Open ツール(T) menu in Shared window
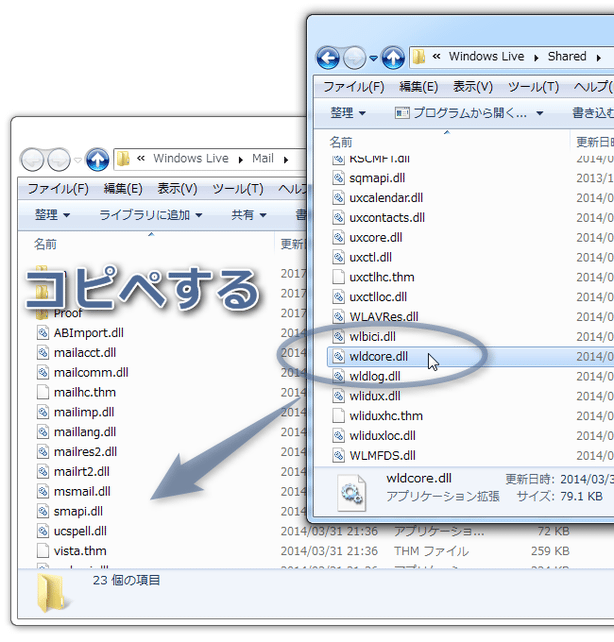This screenshot has height=642, width=614. pyautogui.click(x=533, y=87)
